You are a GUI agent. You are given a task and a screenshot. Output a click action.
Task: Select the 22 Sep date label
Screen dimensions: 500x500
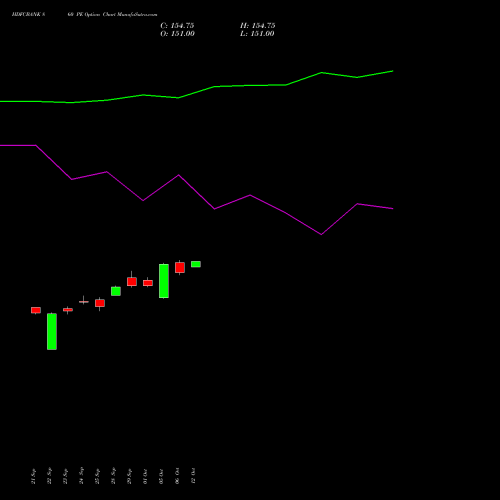pyautogui.click(x=49, y=476)
